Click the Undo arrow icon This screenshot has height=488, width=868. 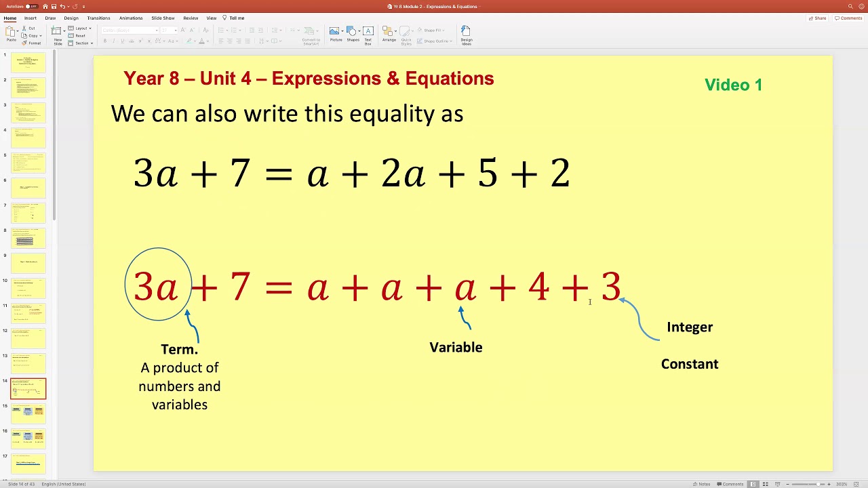coord(62,6)
